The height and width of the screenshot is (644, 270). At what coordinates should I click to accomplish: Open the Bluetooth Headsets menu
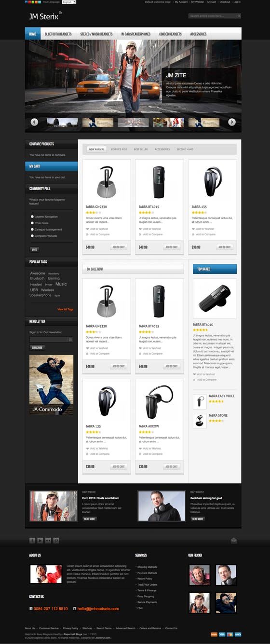click(58, 34)
